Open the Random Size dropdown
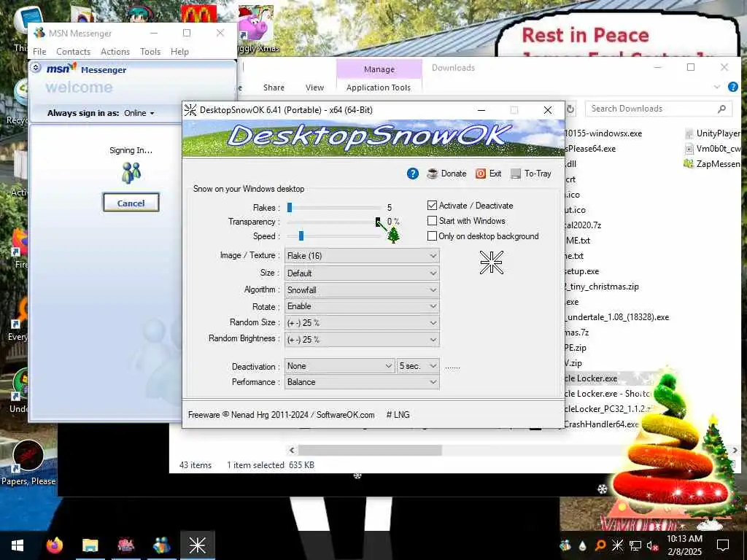The width and height of the screenshot is (747, 560). point(362,323)
